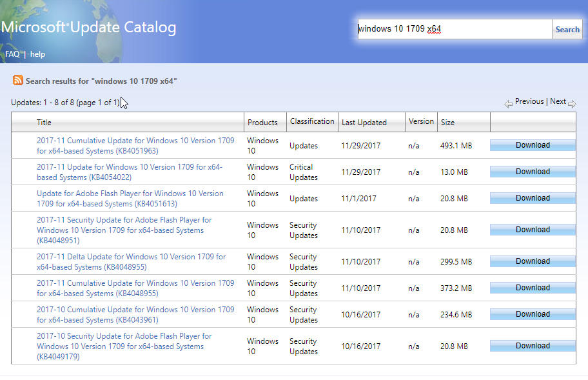
Task: Click the Microsoft Update Catalog title
Action: 88,27
